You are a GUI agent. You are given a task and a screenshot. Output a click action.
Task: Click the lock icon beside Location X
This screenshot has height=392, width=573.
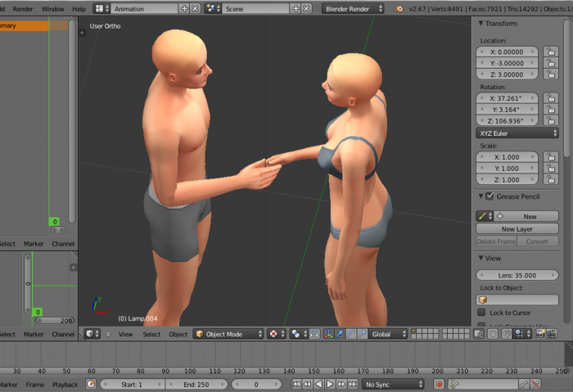(x=551, y=52)
